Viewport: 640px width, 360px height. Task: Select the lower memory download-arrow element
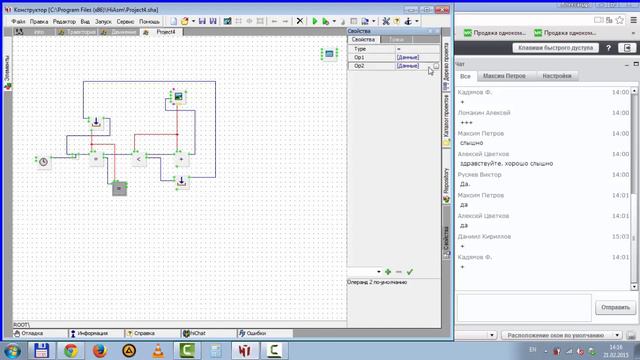coord(182,181)
